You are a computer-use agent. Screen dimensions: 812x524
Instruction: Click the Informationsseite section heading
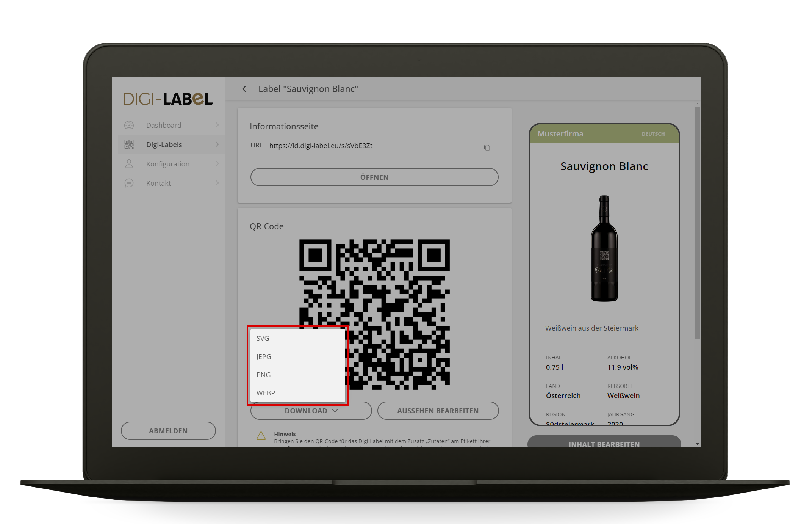point(284,126)
